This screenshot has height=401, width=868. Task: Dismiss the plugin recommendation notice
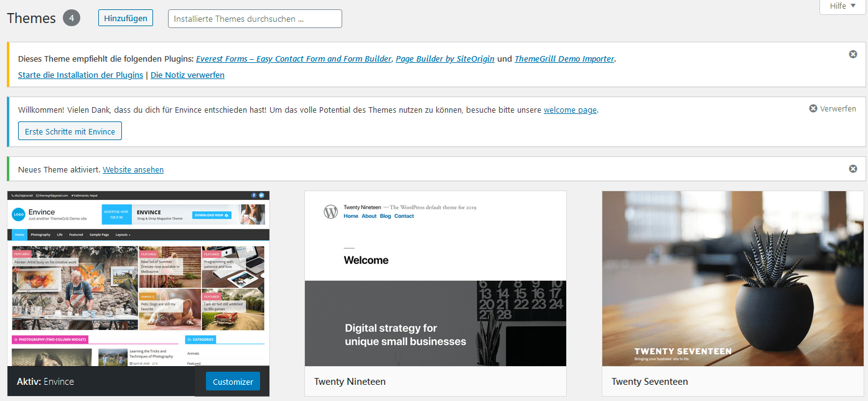(853, 54)
